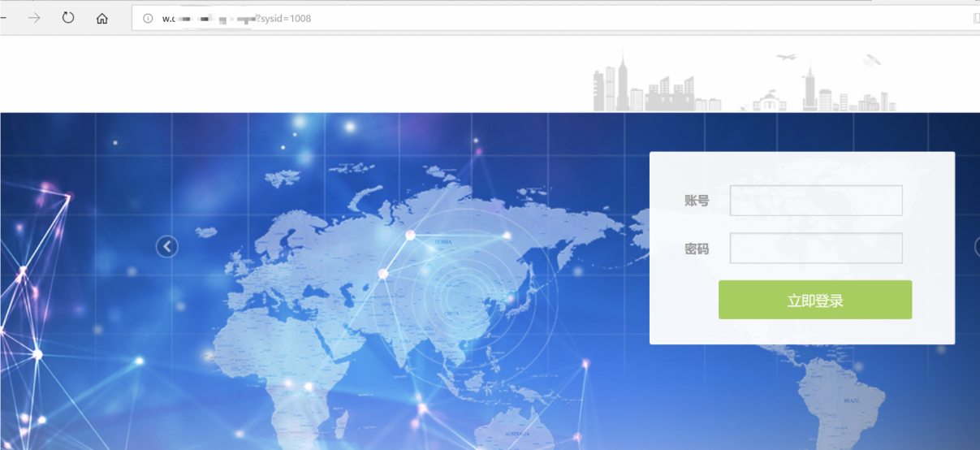Viewport: 980px width, 450px height.
Task: Go to browser home page icon
Action: [x=102, y=18]
